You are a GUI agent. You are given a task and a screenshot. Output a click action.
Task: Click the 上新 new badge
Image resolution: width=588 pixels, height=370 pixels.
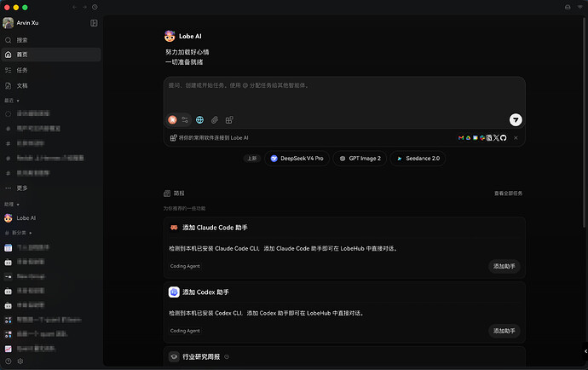point(252,159)
